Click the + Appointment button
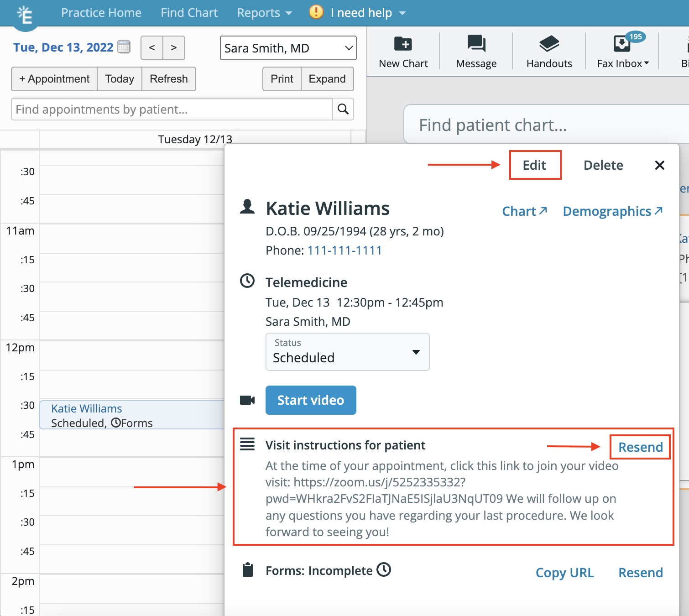The image size is (689, 616). click(x=54, y=79)
